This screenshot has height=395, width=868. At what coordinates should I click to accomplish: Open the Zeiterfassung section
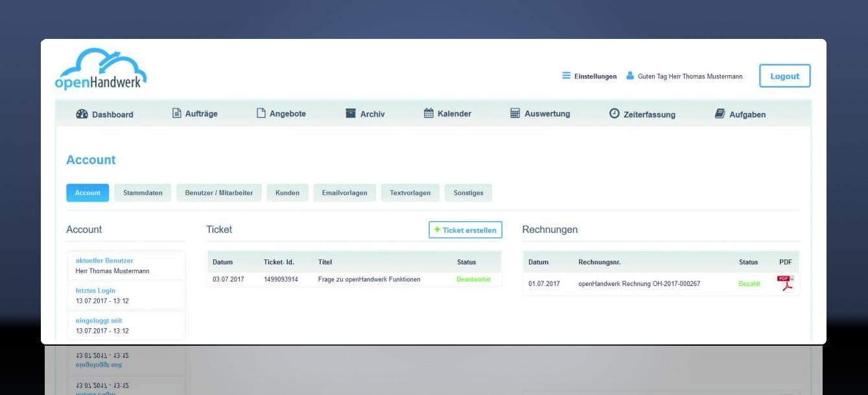point(642,114)
